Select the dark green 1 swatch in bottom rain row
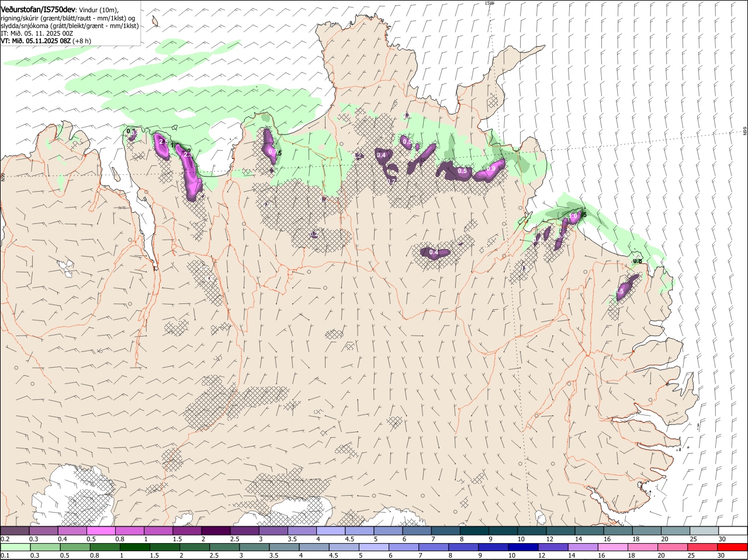The image size is (748, 560). (134, 547)
